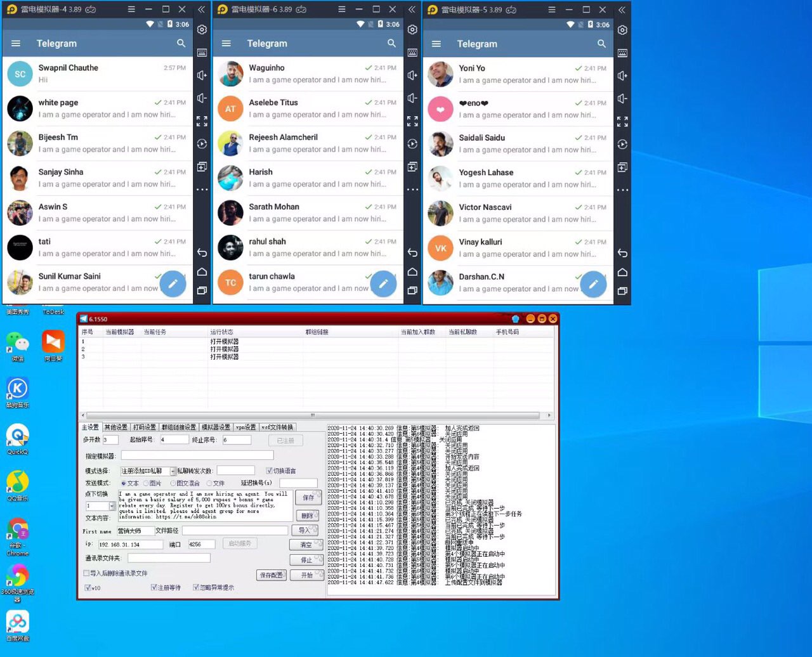The height and width of the screenshot is (657, 812).
Task: Click 多开数 input field
Action: 110,439
